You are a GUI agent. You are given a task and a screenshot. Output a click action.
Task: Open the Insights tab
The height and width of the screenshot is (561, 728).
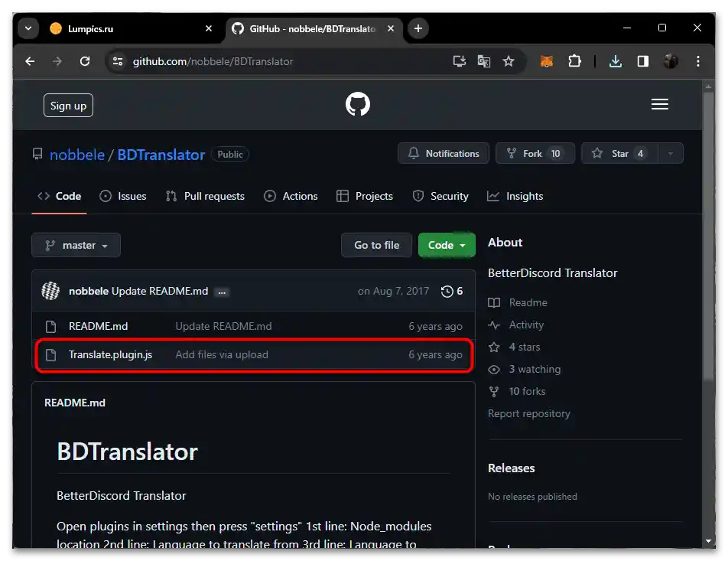(515, 196)
